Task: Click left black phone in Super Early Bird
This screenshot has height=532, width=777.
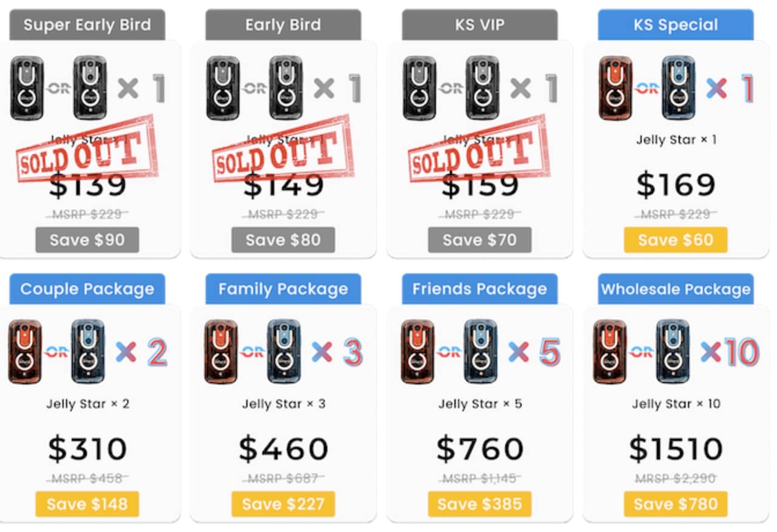Action: pos(27,89)
